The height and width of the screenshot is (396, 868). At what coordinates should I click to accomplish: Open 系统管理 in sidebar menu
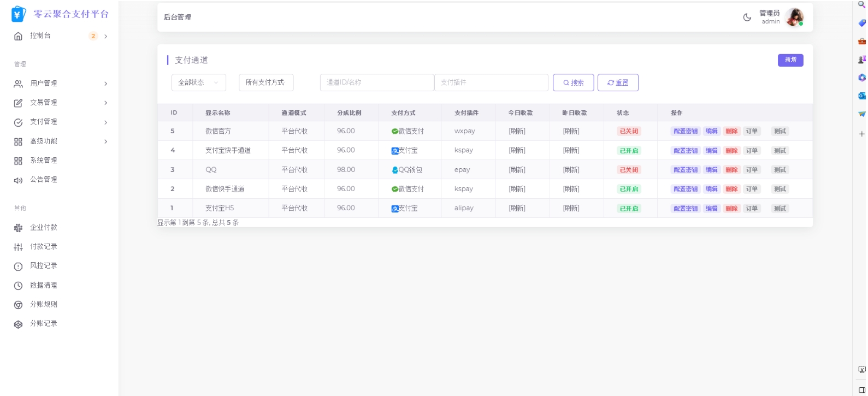[44, 161]
